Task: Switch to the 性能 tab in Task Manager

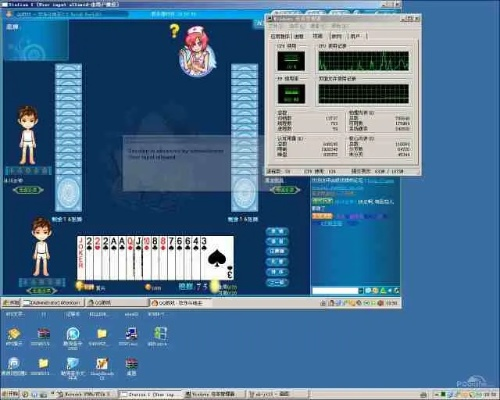Action: (317, 36)
